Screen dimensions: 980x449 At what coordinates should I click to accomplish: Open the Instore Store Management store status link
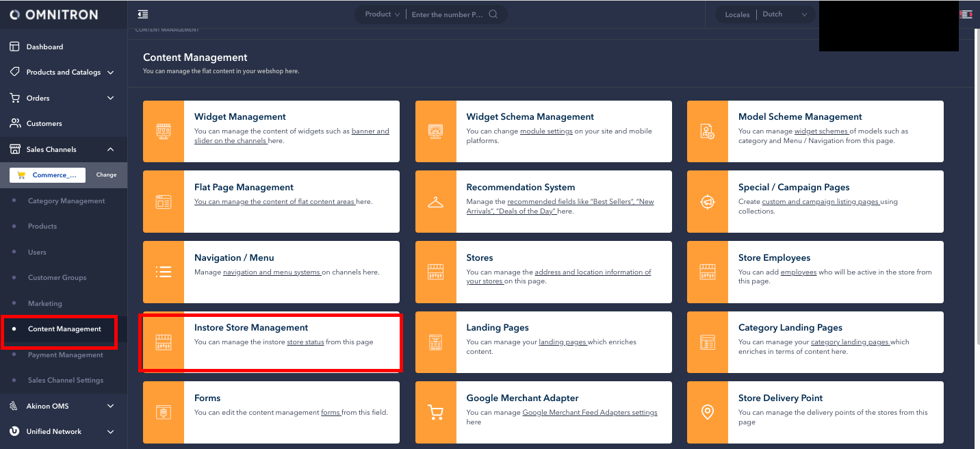pos(305,342)
